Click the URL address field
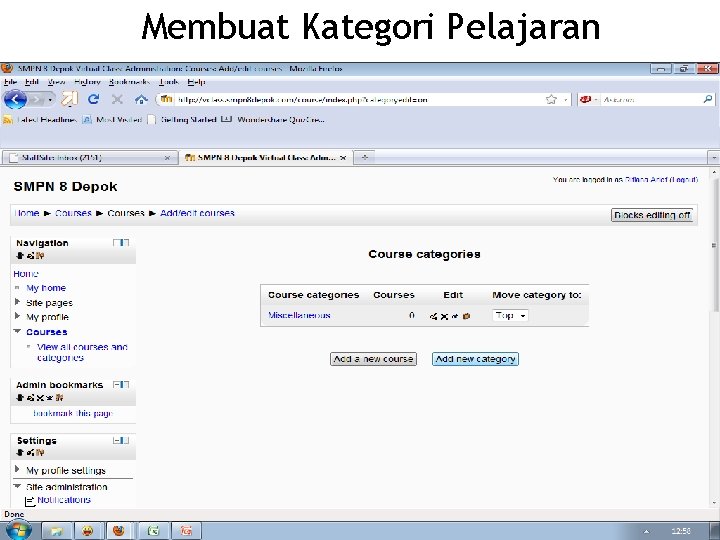Viewport: 720px width, 540px height. click(x=358, y=99)
